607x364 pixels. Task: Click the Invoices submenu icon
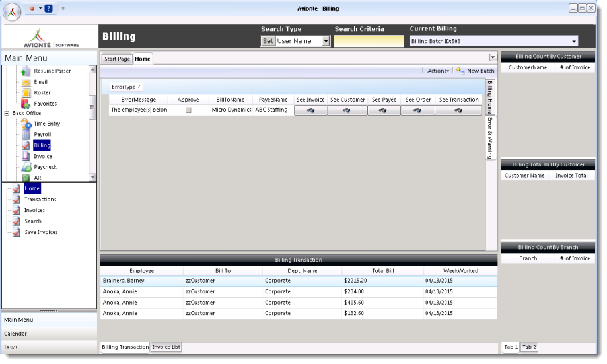pyautogui.click(x=17, y=210)
